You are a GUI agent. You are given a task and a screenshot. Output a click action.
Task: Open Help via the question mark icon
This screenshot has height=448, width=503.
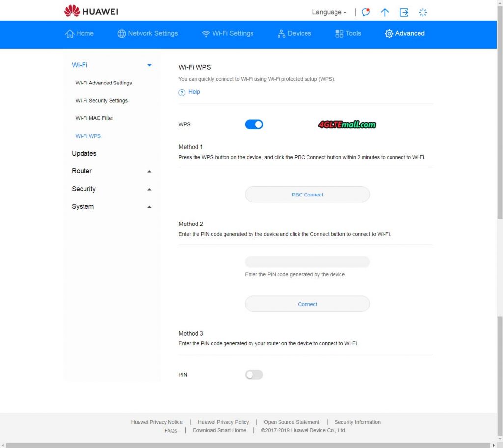tap(181, 92)
